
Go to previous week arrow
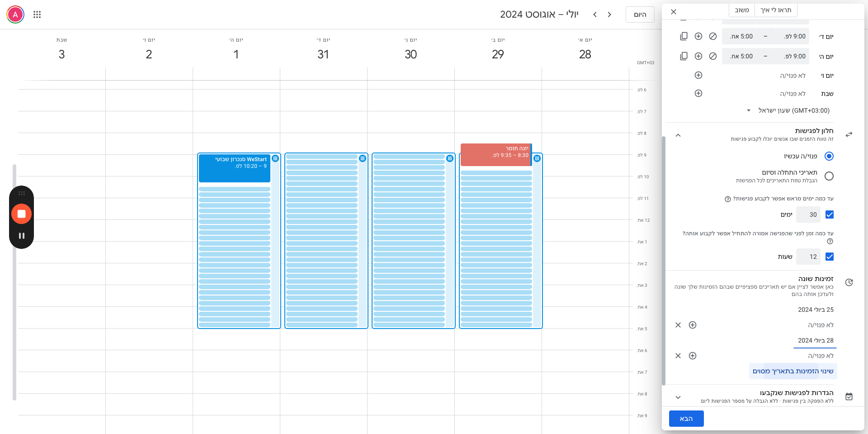pyautogui.click(x=609, y=14)
